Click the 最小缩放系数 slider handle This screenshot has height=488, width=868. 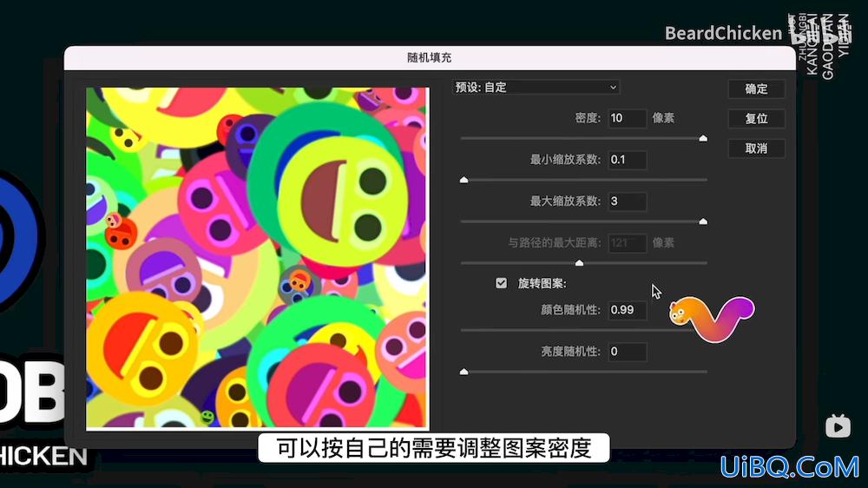[464, 180]
